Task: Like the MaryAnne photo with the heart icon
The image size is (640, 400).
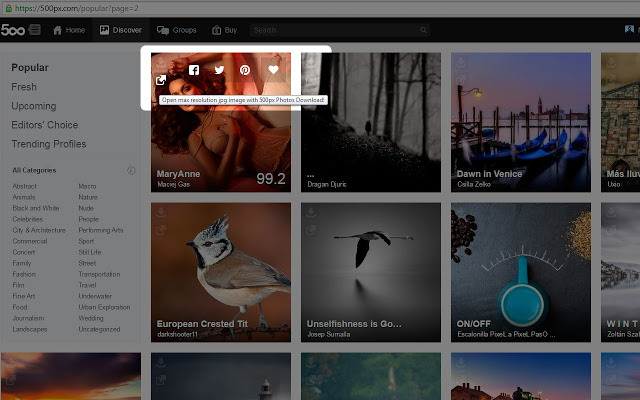Action: 273,69
